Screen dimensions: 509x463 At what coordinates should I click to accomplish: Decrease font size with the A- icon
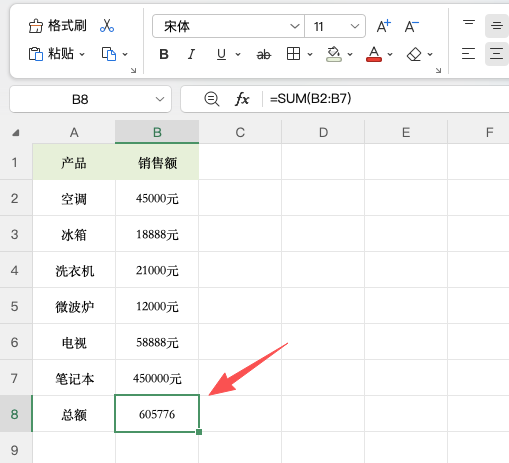point(412,26)
